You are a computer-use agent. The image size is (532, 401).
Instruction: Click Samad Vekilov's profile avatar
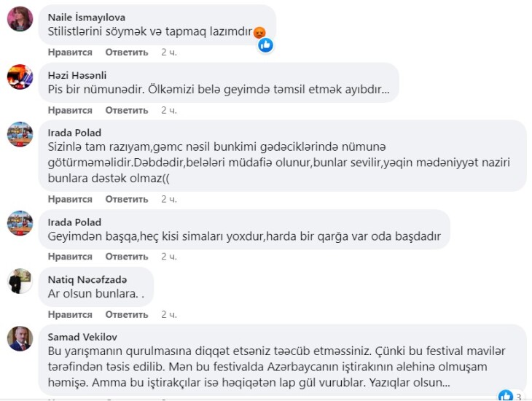20,338
